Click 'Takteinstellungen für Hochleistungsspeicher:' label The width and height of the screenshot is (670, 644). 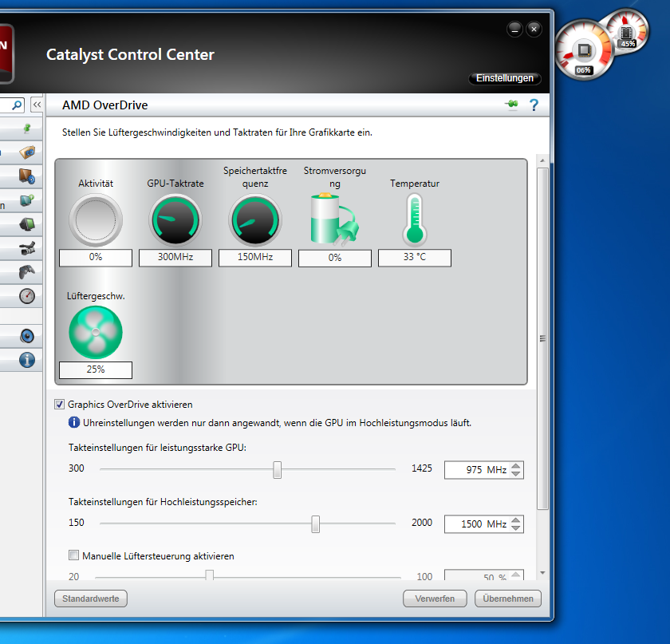[163, 502]
